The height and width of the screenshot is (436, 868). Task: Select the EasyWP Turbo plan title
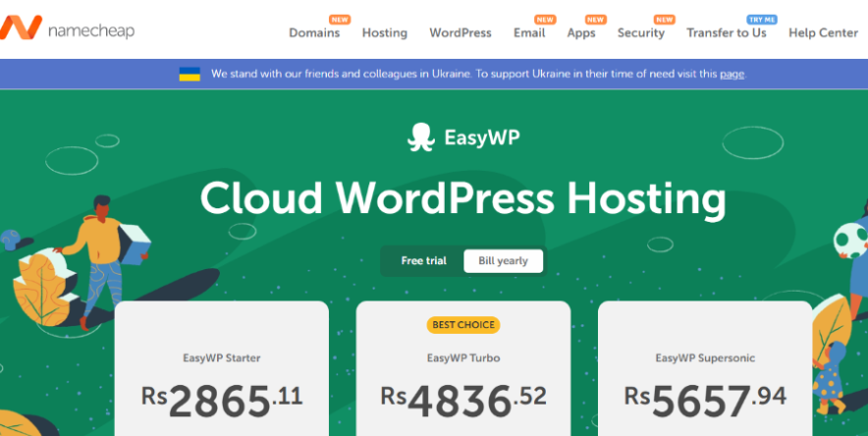463,358
